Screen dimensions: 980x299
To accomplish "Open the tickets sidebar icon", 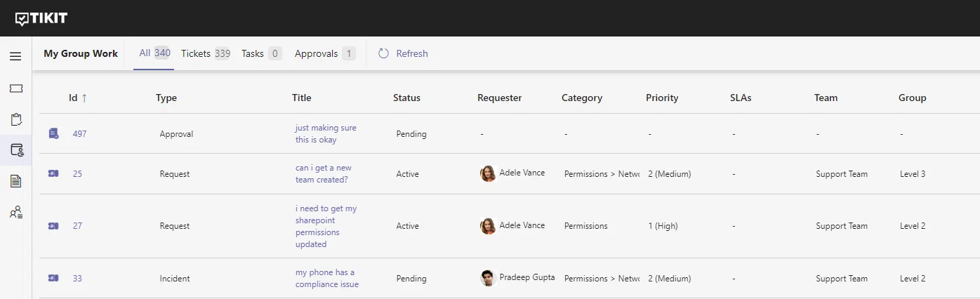I will click(16, 88).
